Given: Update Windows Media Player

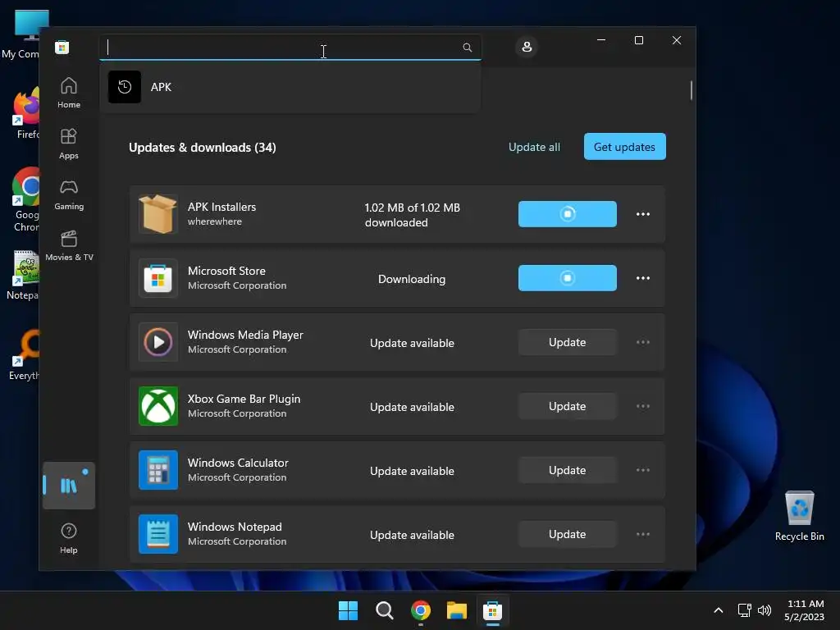Looking at the screenshot, I should point(568,342).
